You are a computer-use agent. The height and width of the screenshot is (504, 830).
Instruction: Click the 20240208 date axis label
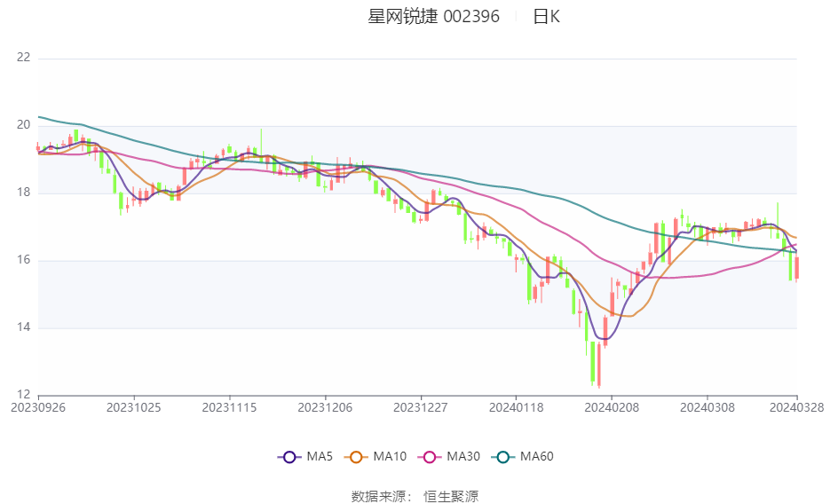point(612,408)
